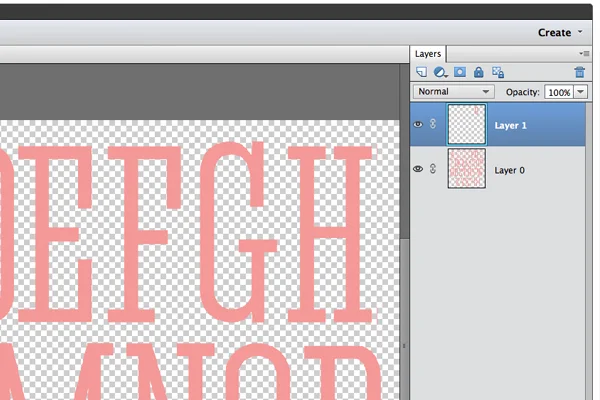Open the Opacity slider dropdown arrow

click(580, 92)
